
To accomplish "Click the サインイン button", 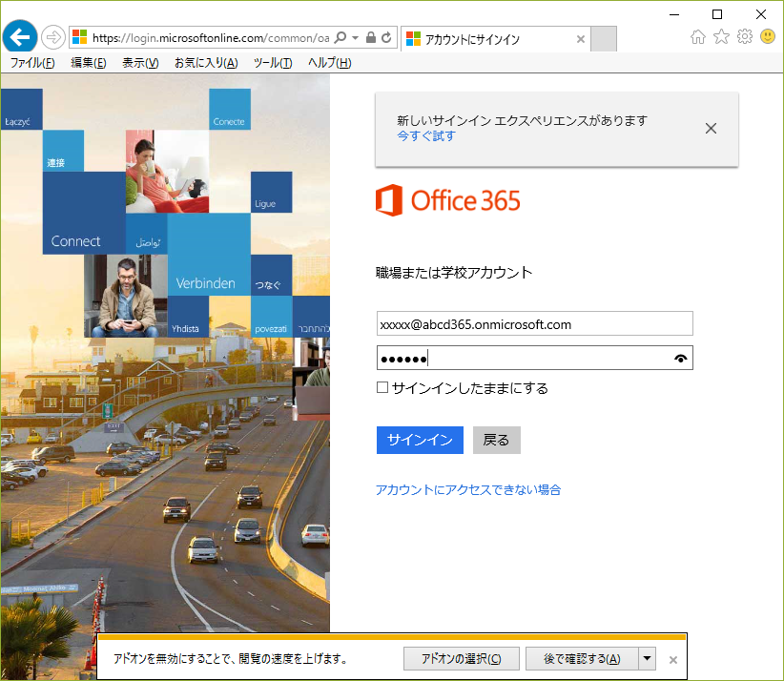I will tap(420, 440).
